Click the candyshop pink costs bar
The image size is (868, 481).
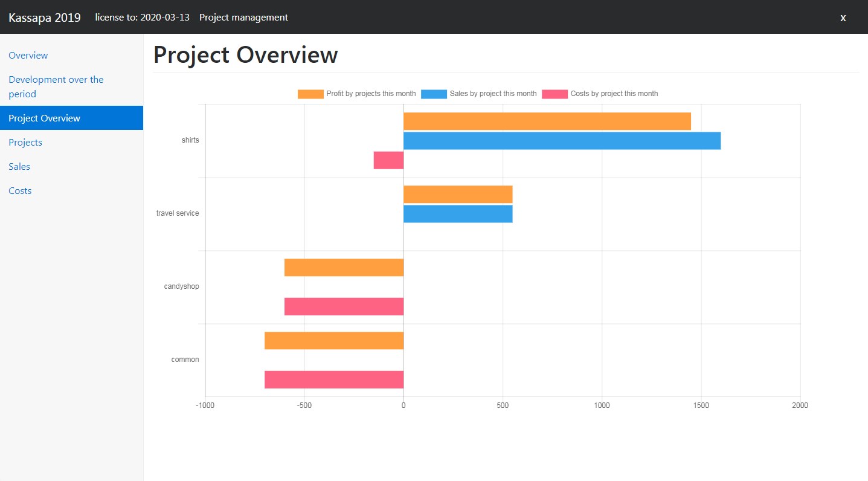coord(344,306)
